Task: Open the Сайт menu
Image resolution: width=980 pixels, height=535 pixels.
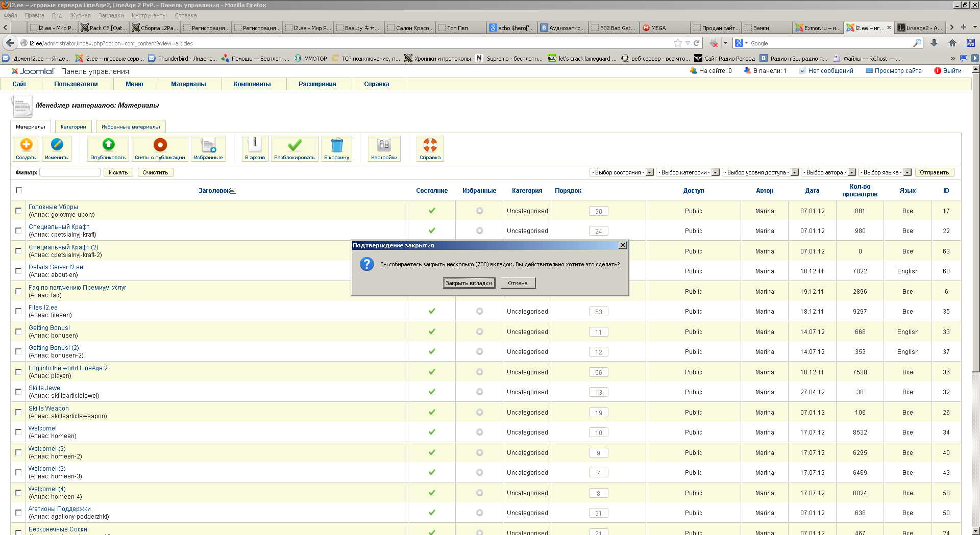Action: (x=19, y=84)
